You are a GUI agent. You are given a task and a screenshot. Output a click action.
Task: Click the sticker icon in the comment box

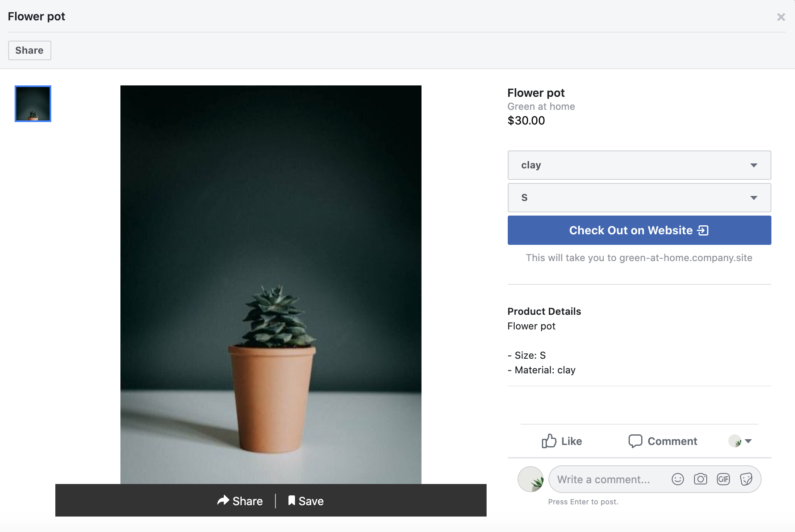coord(746,479)
